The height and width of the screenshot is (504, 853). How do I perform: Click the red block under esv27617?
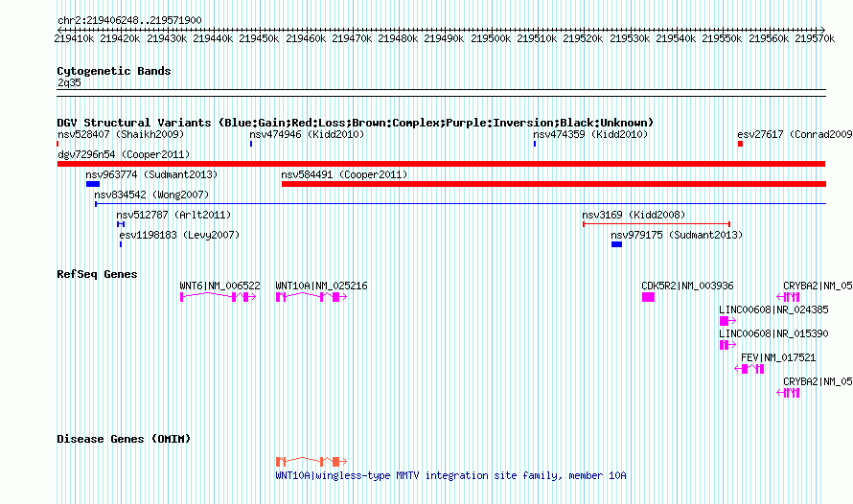tap(741, 144)
